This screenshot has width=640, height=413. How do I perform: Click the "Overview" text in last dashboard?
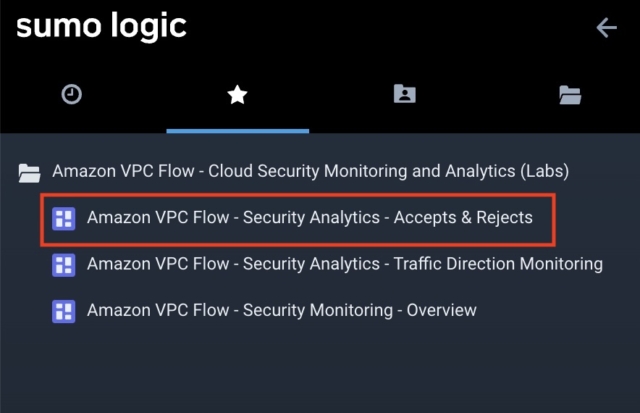coord(442,311)
